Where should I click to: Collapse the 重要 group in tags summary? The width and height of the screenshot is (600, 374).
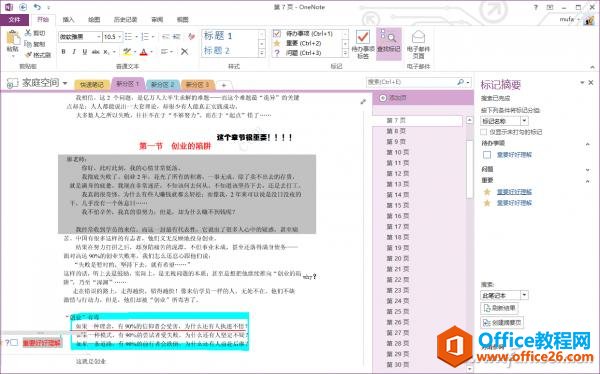click(588, 181)
